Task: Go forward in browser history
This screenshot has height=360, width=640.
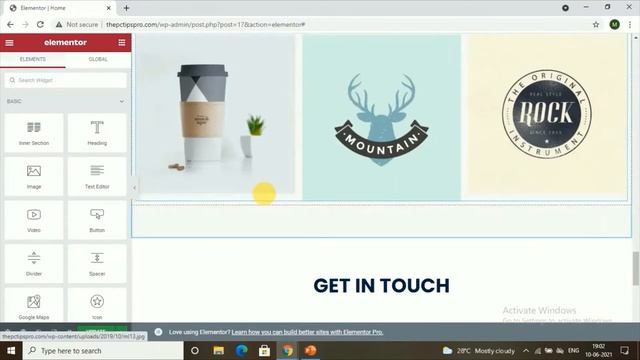Action: (25, 24)
